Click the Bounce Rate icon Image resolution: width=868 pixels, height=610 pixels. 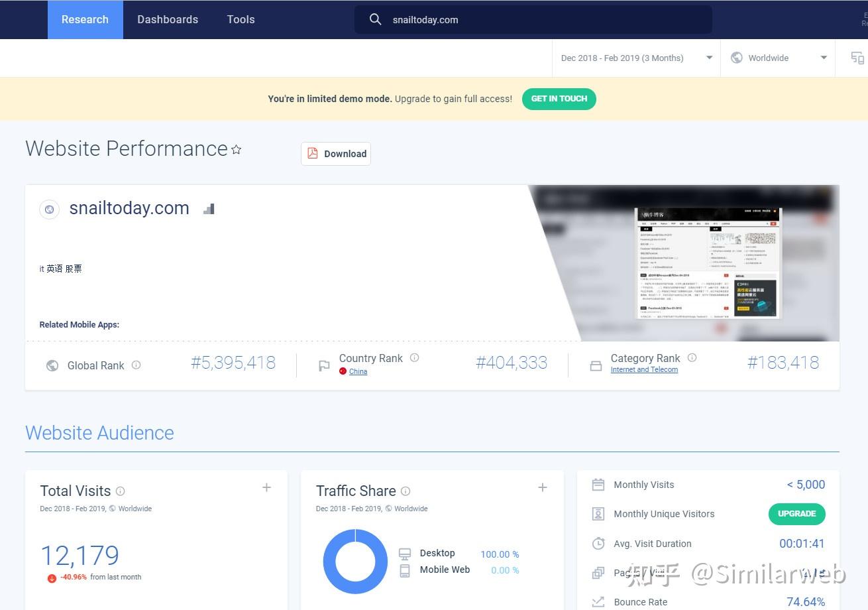tap(598, 602)
